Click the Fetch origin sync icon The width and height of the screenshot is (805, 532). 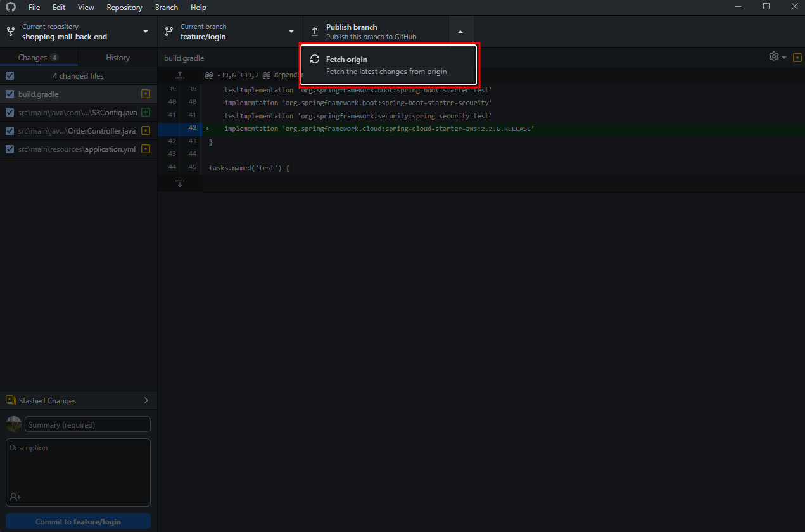tap(314, 60)
